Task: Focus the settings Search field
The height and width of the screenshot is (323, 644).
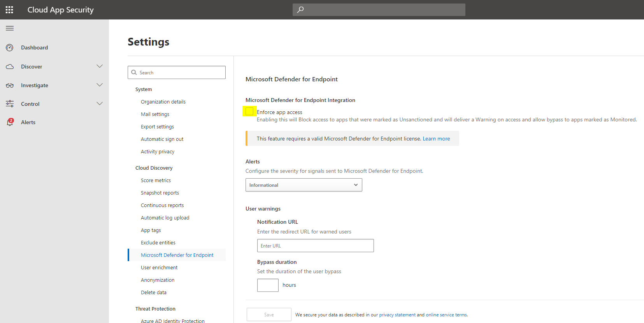Action: point(177,72)
